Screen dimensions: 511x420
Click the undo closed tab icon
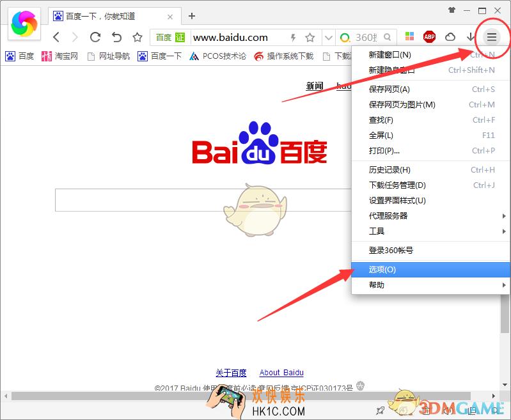click(116, 37)
